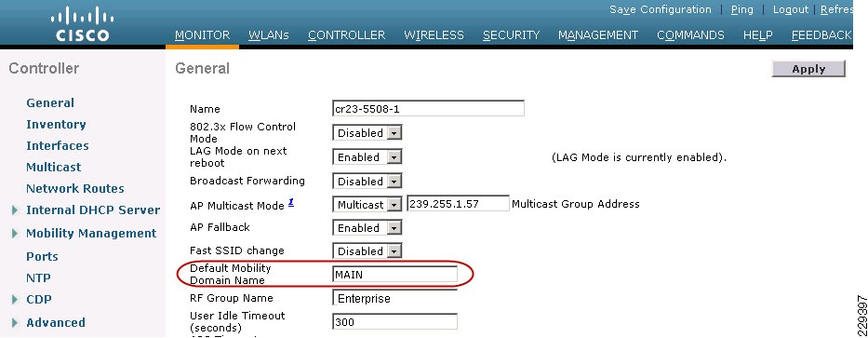
Task: Open the LAG Mode on next reboot dropdown
Action: pyautogui.click(x=367, y=157)
